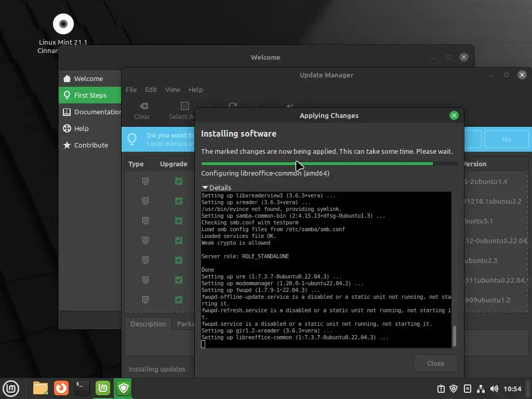Open Documentation in the Welcome sidebar
The height and width of the screenshot is (399, 532).
tap(90, 112)
